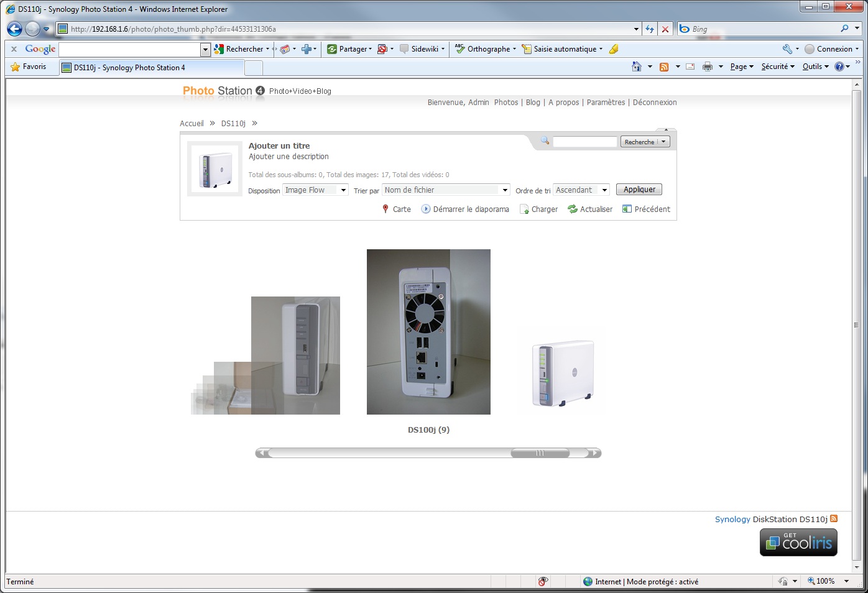
Task: Click Charger to upload photos
Action: click(x=538, y=209)
